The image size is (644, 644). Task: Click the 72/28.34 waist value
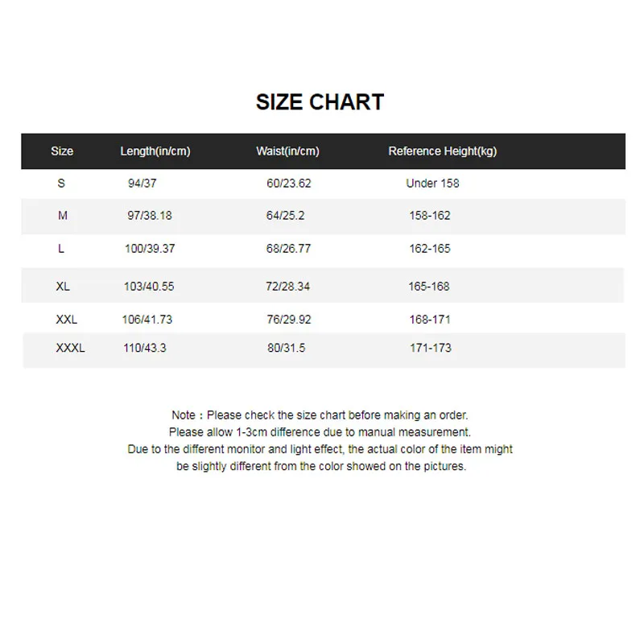(287, 287)
